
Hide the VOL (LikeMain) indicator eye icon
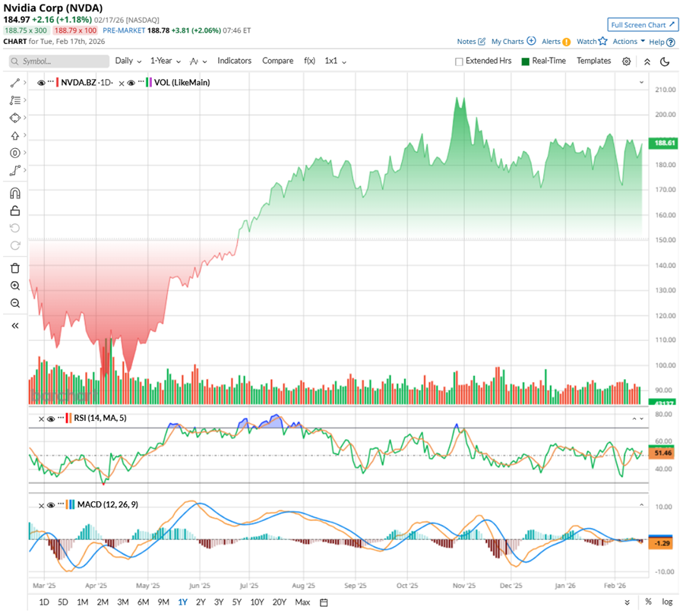pos(131,83)
